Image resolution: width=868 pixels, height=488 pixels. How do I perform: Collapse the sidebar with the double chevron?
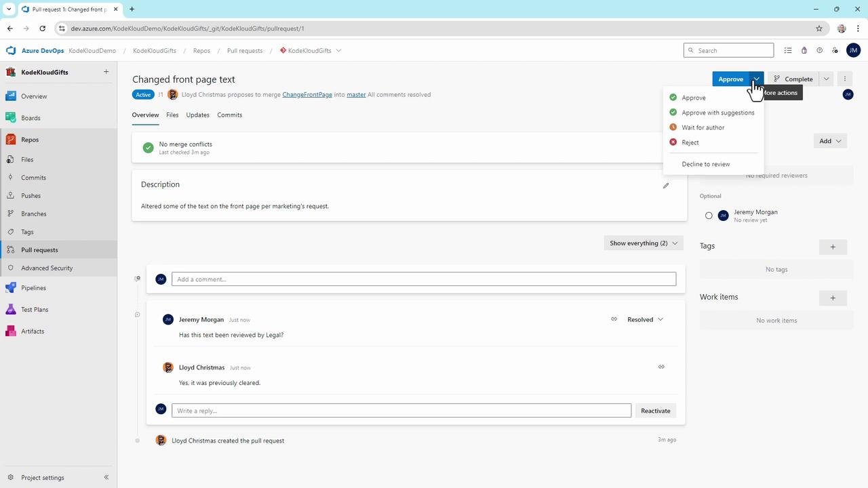point(106,477)
